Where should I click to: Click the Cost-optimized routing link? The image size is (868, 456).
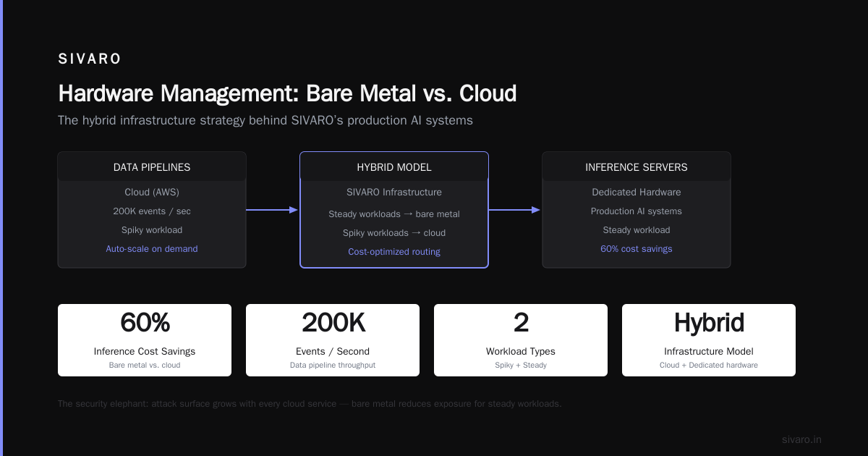(394, 252)
